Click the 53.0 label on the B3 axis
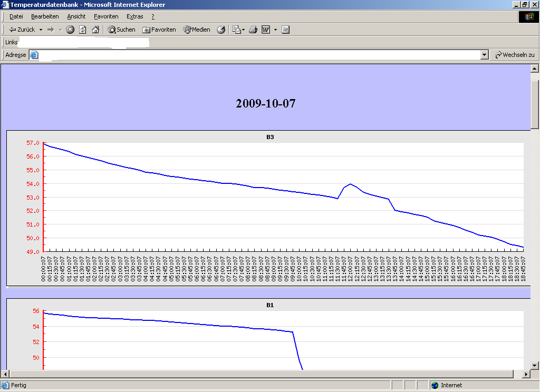 click(33, 198)
